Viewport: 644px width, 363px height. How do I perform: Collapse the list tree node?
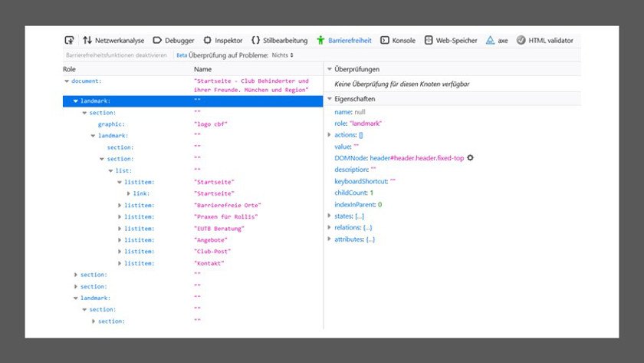[x=110, y=170]
